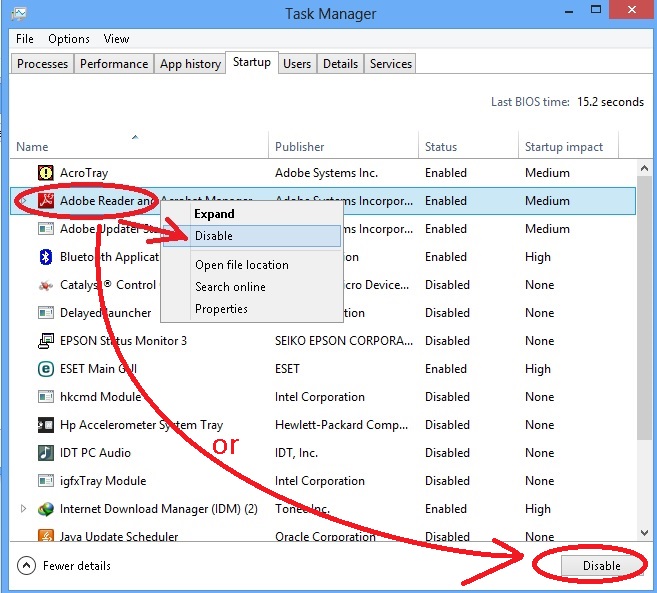Select the Startup tab
The height and width of the screenshot is (593, 657).
(x=252, y=62)
